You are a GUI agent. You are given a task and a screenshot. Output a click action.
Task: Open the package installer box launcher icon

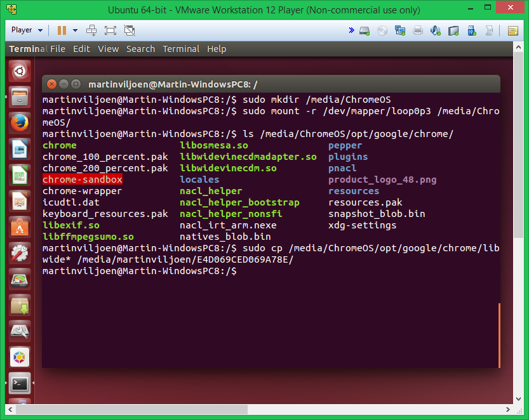pos(20,305)
